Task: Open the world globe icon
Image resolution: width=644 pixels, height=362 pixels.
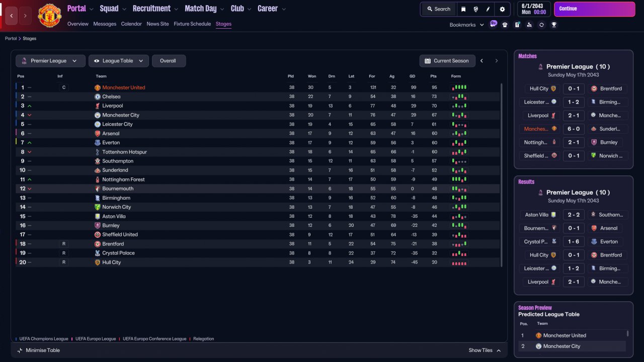Action: coord(475,9)
